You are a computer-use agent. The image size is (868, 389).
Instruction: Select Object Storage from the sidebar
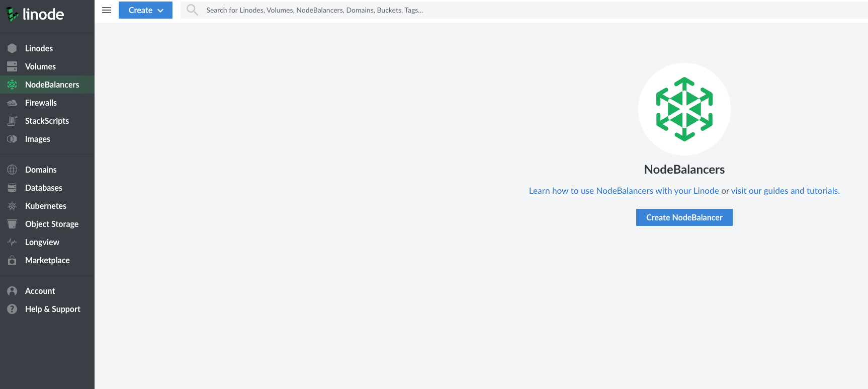tap(52, 224)
